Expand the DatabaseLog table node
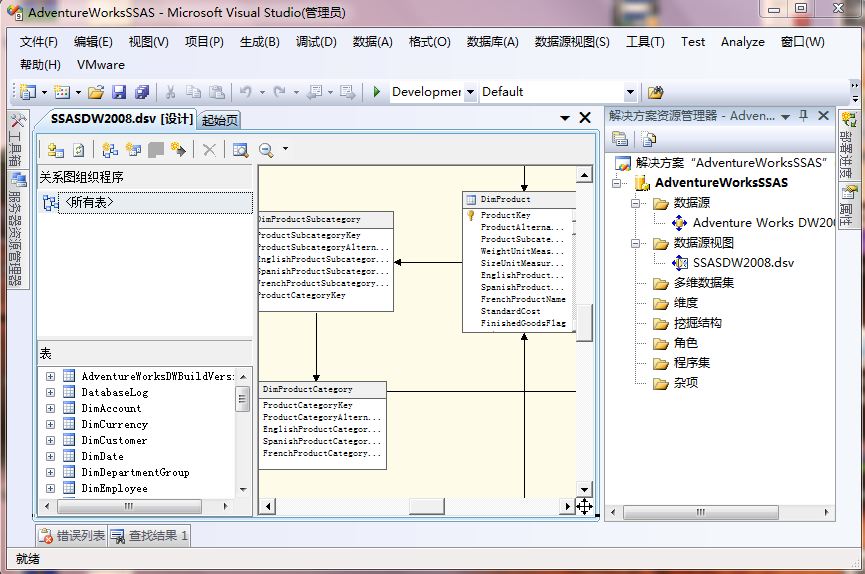 point(50,392)
